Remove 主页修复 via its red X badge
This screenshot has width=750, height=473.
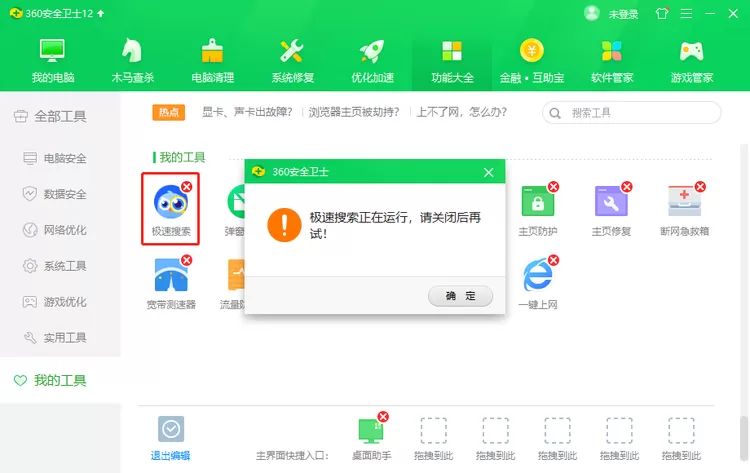tap(627, 187)
